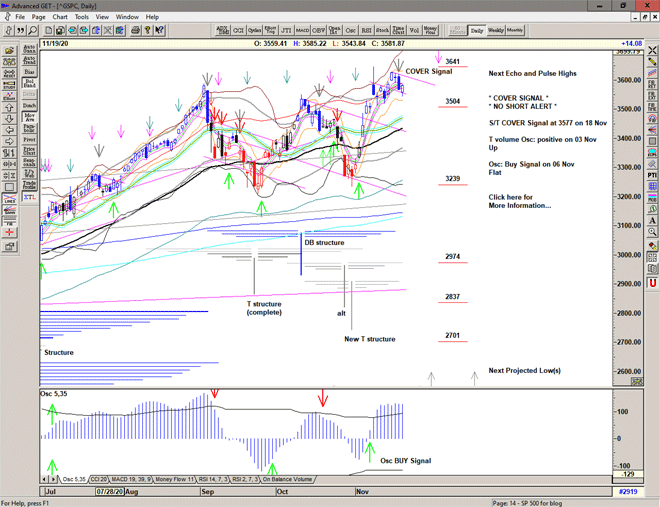Click the 07/28/20 date marker on timeline

pyautogui.click(x=108, y=492)
